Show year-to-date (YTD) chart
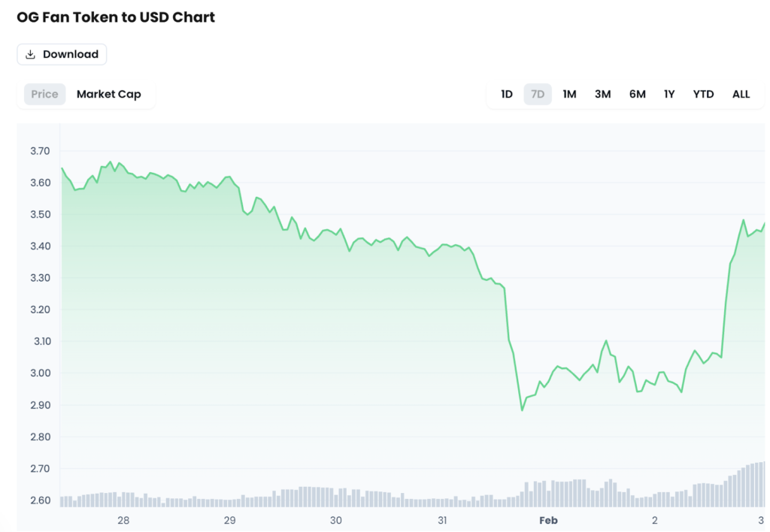 pyautogui.click(x=703, y=94)
